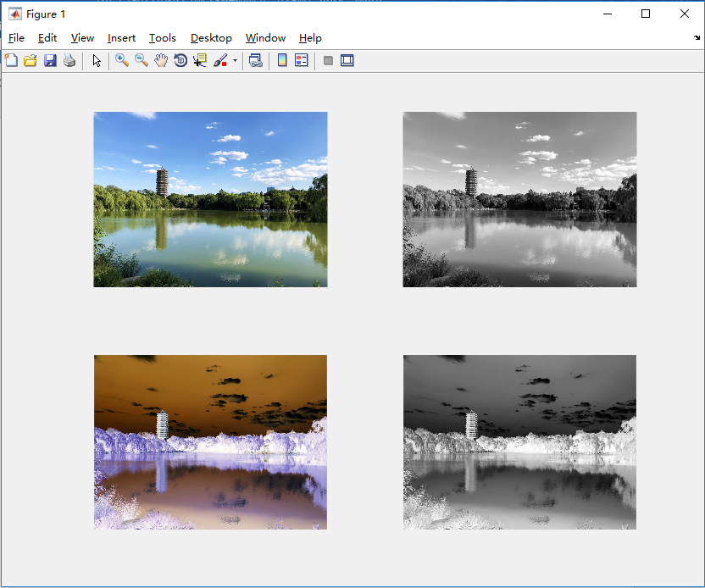The height and width of the screenshot is (588, 705).
Task: Click the Link Plot toolbar button
Action: (256, 60)
